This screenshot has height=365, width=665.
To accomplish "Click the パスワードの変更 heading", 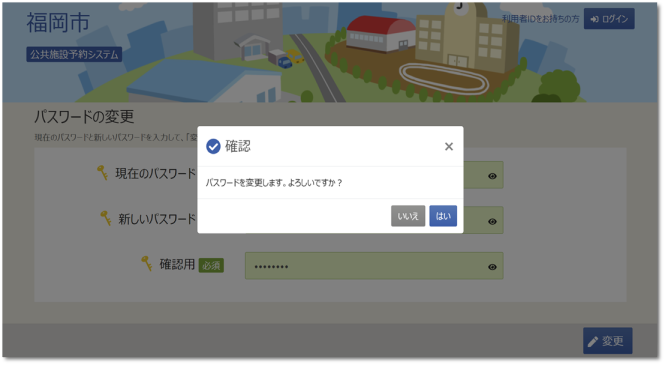I will [x=84, y=116].
